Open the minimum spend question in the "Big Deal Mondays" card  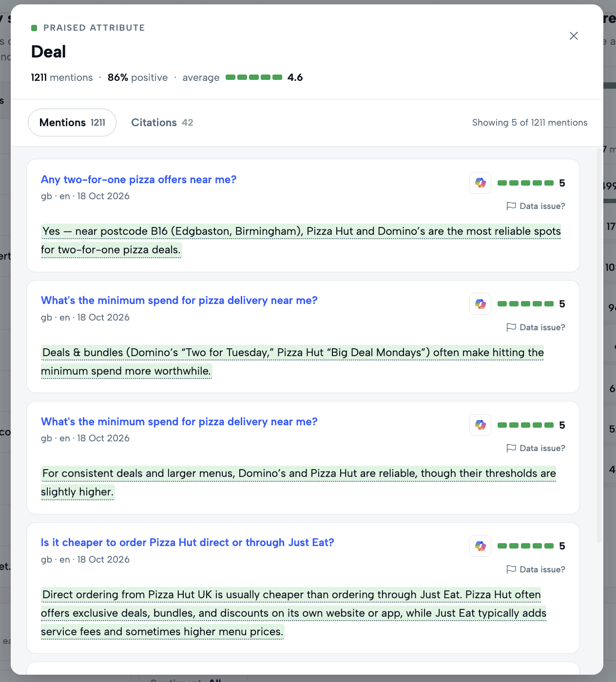click(179, 300)
